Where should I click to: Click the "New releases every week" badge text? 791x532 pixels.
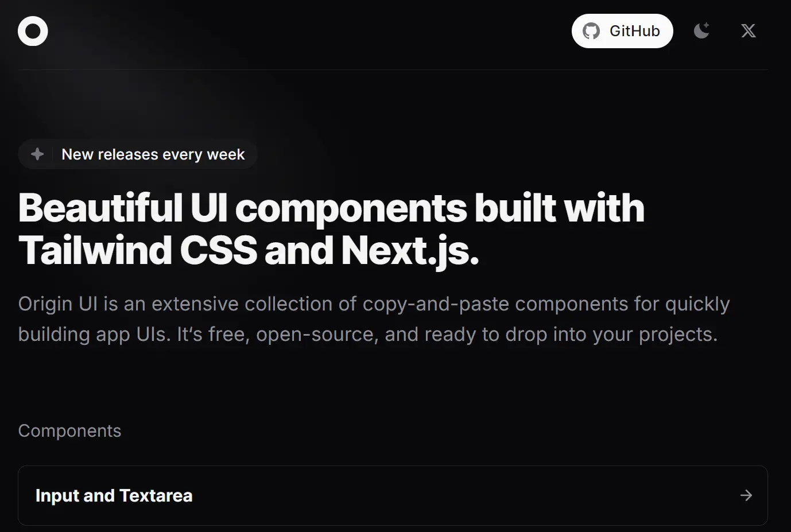153,154
